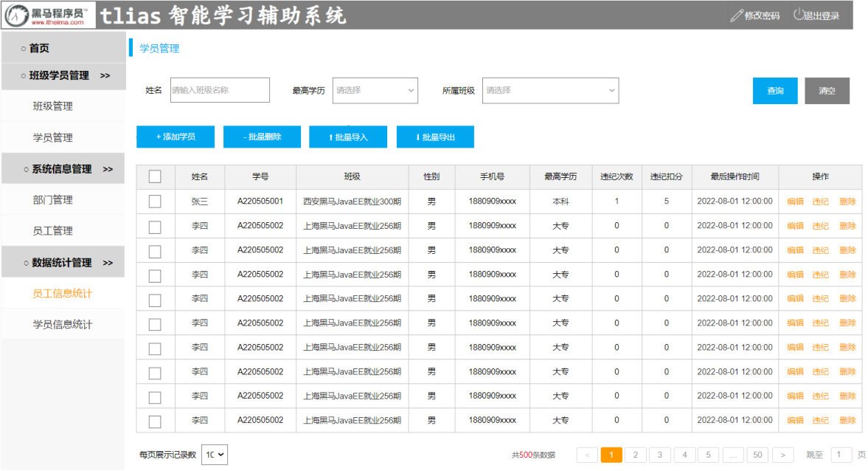Go to page 50
Screen dimensions: 868x471
click(x=758, y=455)
